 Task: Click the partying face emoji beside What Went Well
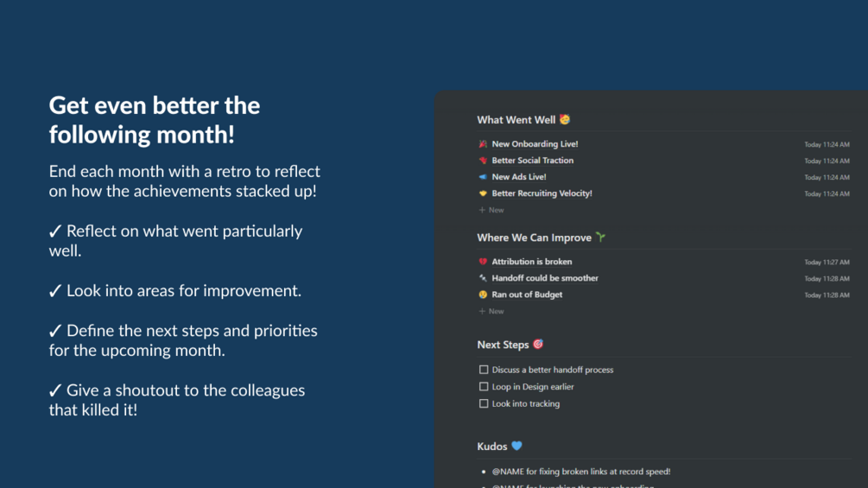click(x=565, y=119)
